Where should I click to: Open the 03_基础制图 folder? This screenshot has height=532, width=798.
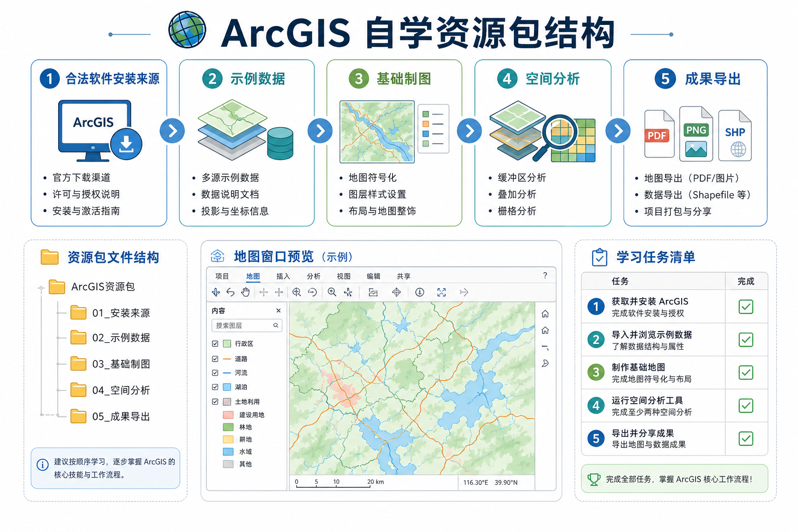pos(111,364)
